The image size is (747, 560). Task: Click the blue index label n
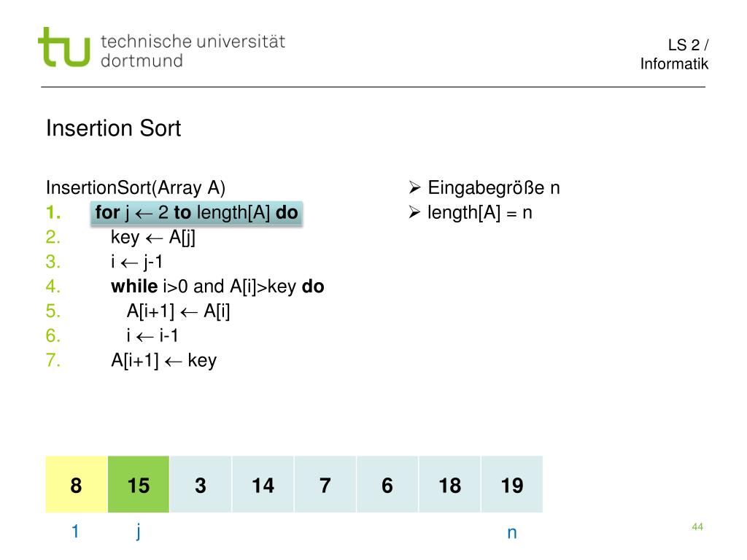click(x=512, y=533)
